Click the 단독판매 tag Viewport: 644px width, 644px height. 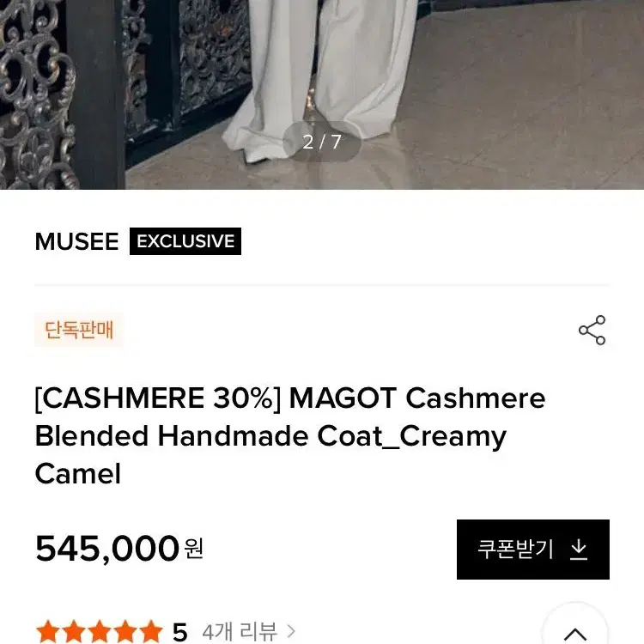pyautogui.click(x=79, y=330)
